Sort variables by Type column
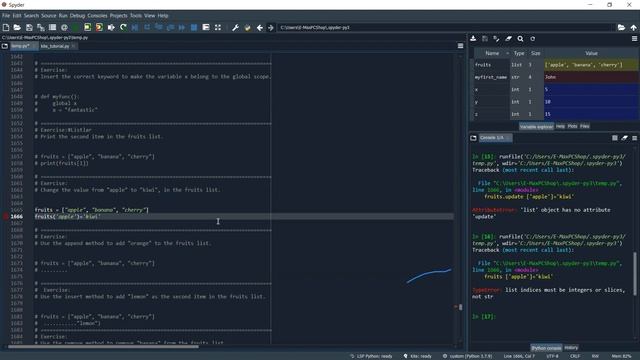This screenshot has width=640, height=360. (519, 53)
